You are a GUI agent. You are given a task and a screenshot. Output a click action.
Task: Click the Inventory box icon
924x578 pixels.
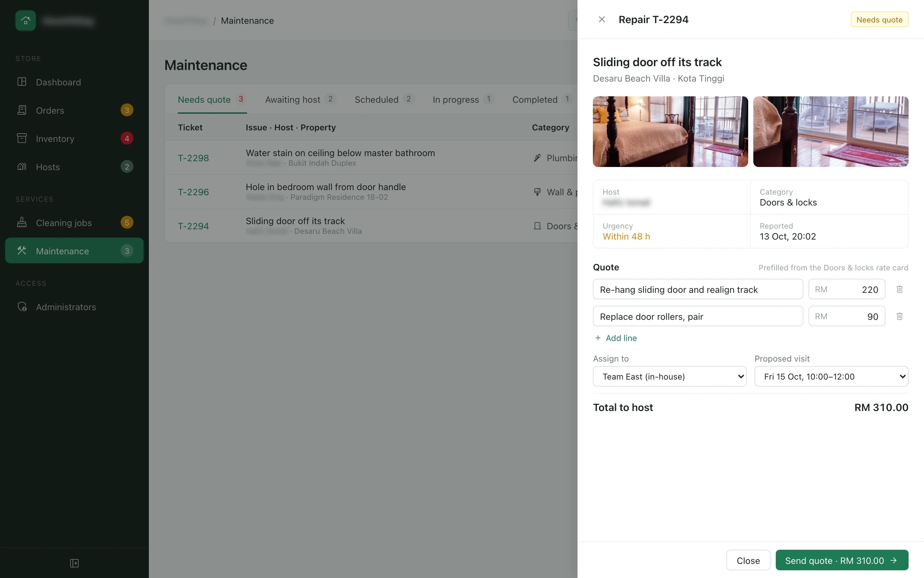[x=22, y=138]
